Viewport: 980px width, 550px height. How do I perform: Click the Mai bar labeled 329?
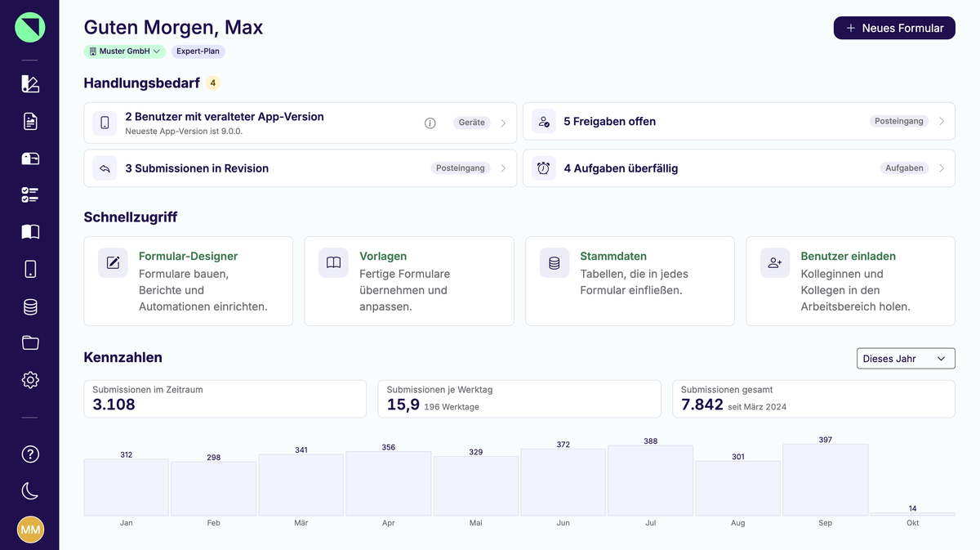(x=475, y=485)
